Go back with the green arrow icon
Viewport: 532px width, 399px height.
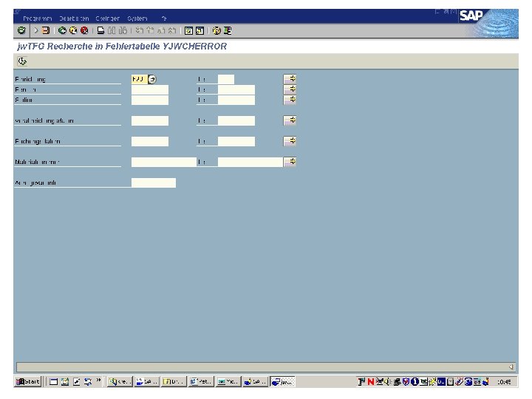(x=62, y=30)
